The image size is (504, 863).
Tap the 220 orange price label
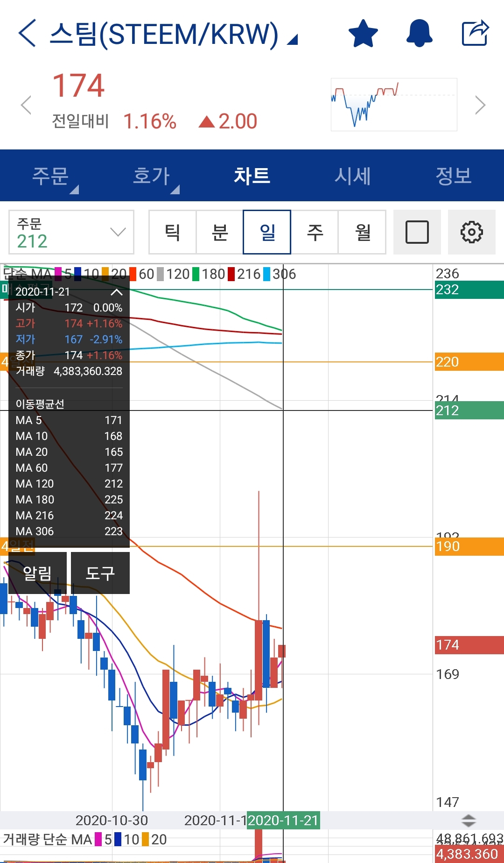[x=469, y=362]
